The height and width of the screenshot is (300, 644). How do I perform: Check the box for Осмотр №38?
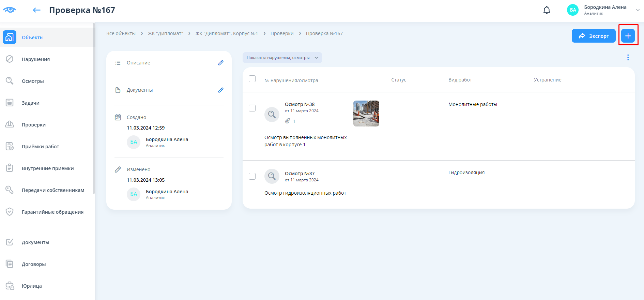252,108
